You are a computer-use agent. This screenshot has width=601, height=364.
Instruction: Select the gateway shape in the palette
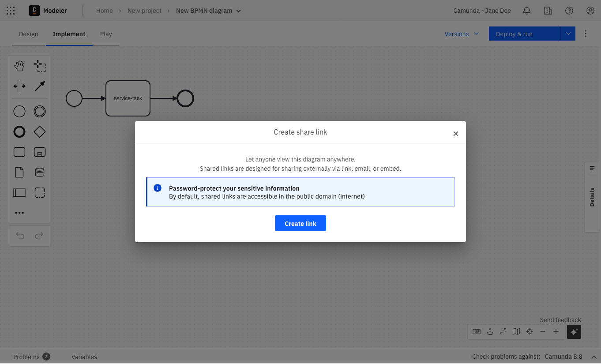(x=40, y=131)
